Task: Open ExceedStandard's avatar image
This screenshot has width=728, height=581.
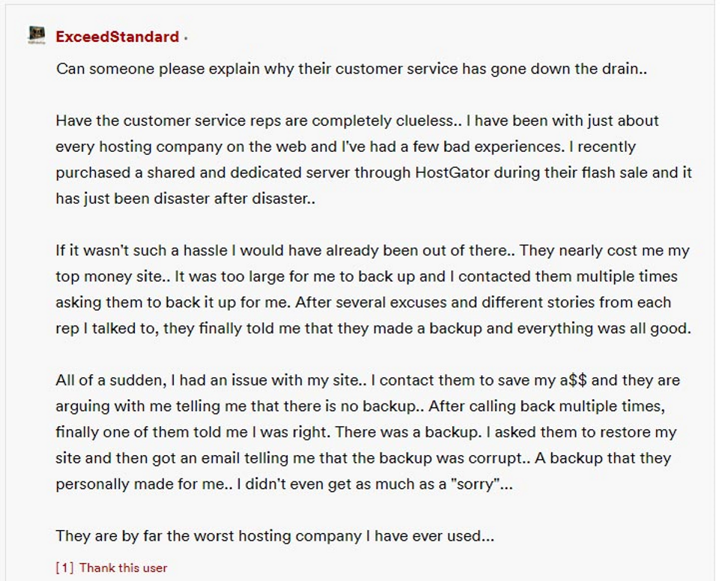Action: tap(37, 35)
